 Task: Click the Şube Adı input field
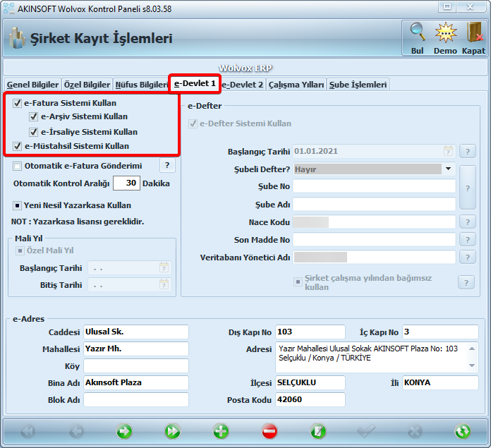[374, 205]
